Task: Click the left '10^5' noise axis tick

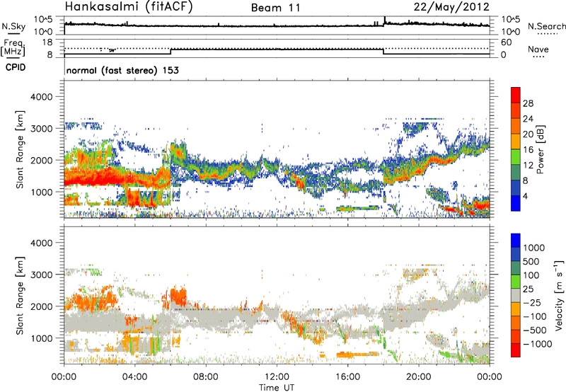Action: (x=43, y=19)
